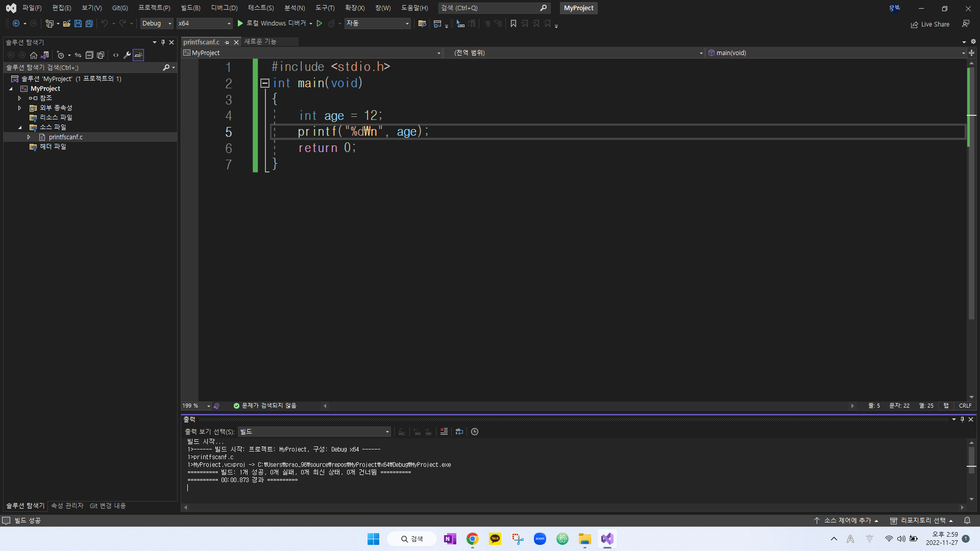Toggle pin on the Output panel
Viewport: 980px width, 551px height.
(x=963, y=419)
